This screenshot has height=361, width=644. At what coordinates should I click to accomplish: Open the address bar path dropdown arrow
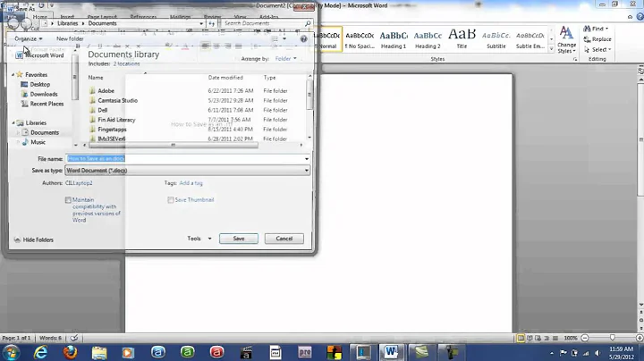pyautogui.click(x=201, y=24)
